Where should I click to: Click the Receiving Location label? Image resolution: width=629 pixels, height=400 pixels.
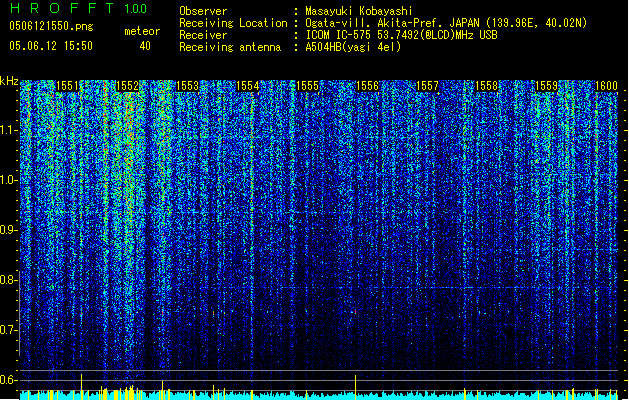pos(233,23)
